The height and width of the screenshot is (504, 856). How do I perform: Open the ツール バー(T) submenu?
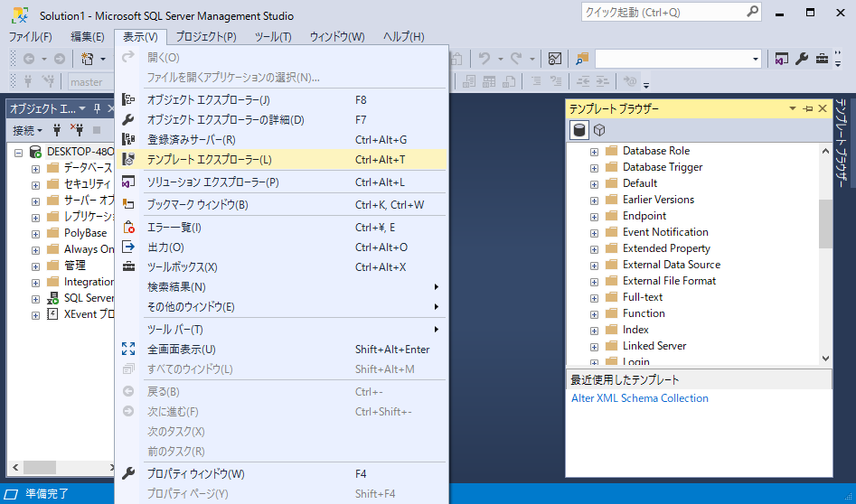(x=281, y=330)
